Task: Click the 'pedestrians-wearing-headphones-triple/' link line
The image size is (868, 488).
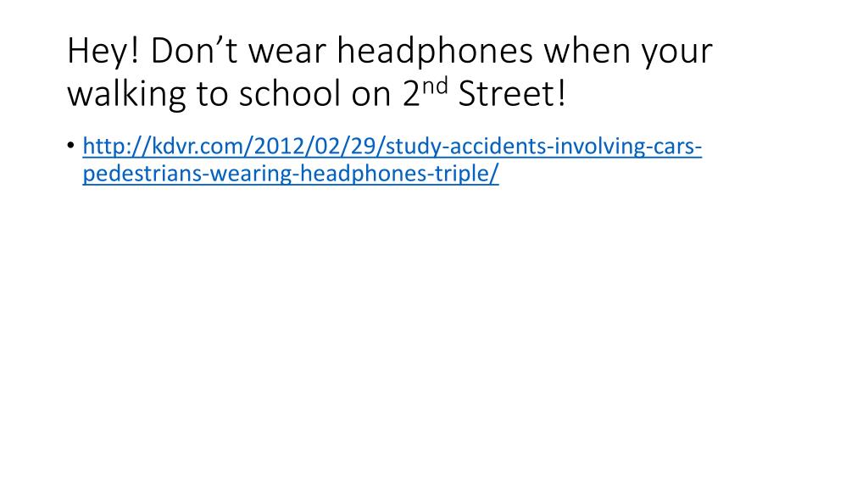Action: pos(291,173)
